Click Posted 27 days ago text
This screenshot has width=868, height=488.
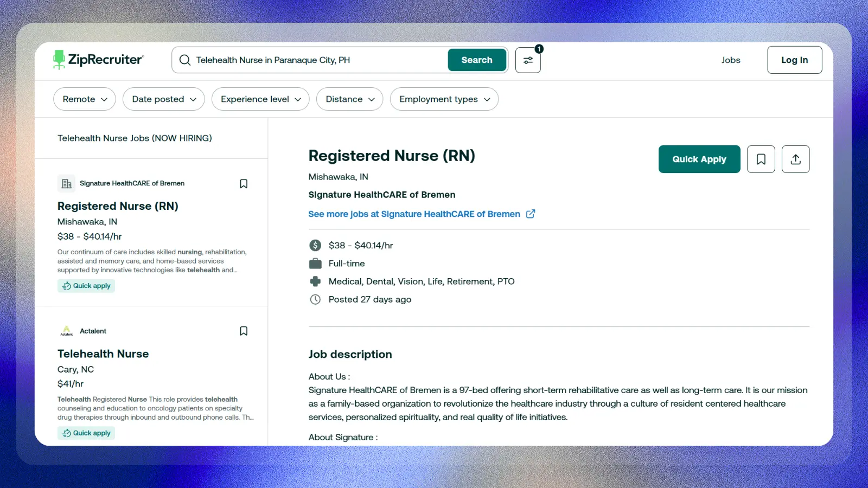tap(370, 299)
